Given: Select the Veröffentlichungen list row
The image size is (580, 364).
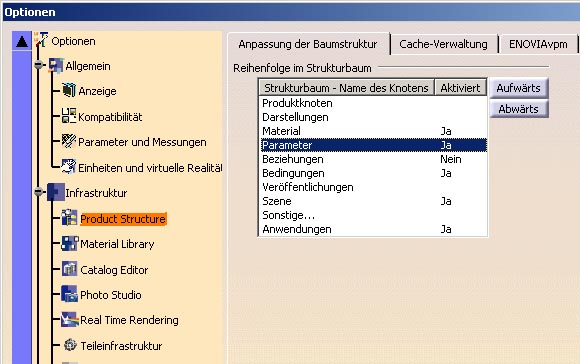Looking at the screenshot, I should click(x=373, y=187).
